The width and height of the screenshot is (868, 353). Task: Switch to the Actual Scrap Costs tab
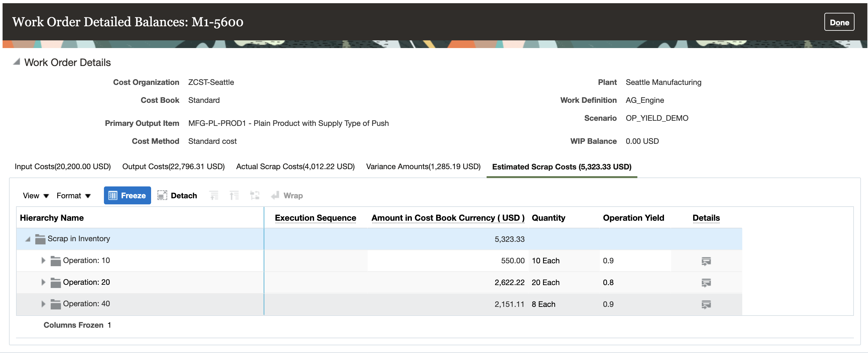(x=295, y=167)
